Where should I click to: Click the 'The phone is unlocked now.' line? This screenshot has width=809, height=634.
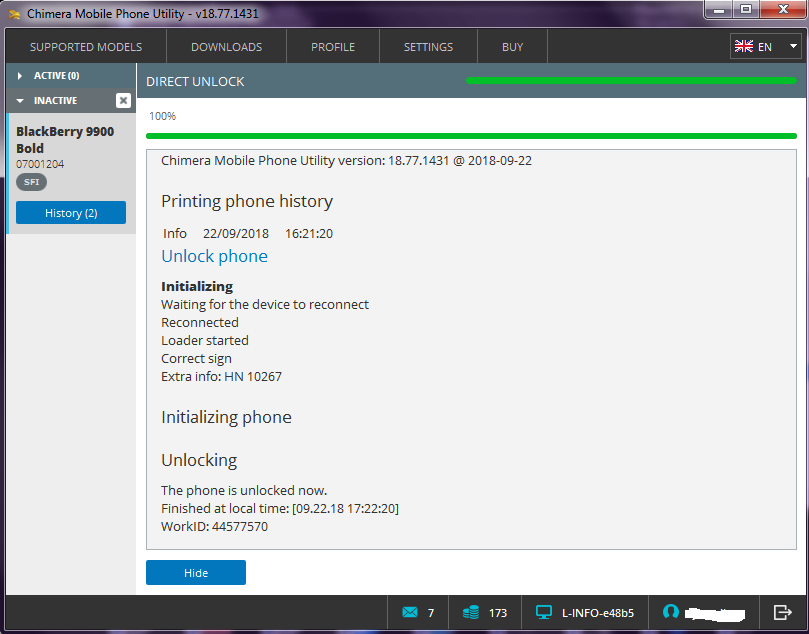(244, 490)
